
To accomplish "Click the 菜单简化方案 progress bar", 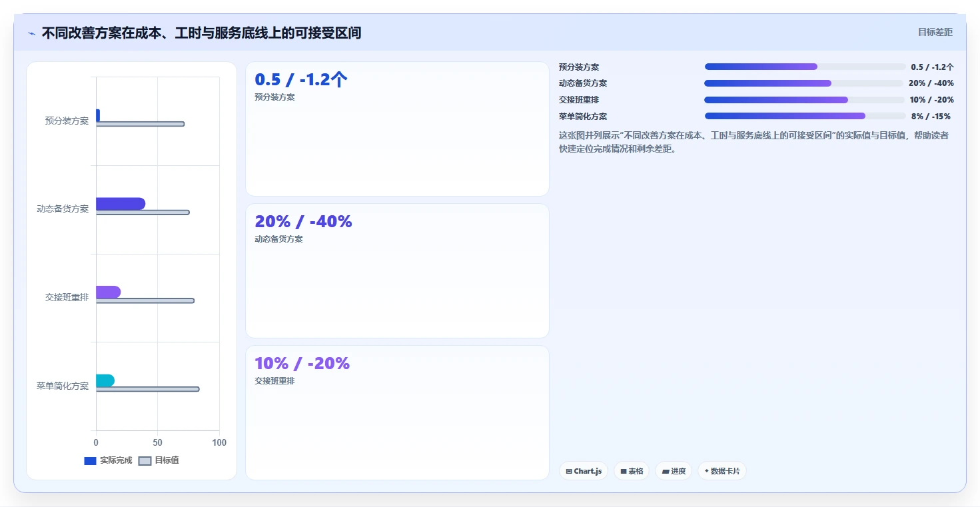I will 805,116.
